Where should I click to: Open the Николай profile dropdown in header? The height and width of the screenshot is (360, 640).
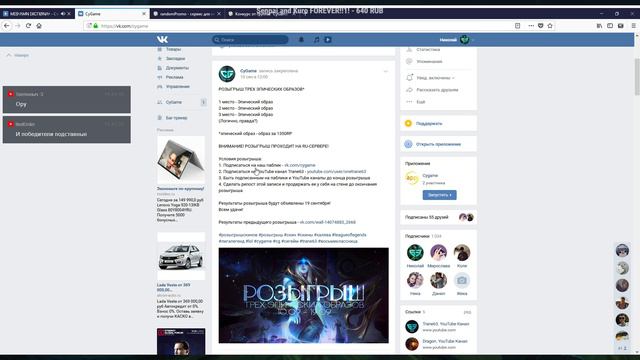point(457,40)
